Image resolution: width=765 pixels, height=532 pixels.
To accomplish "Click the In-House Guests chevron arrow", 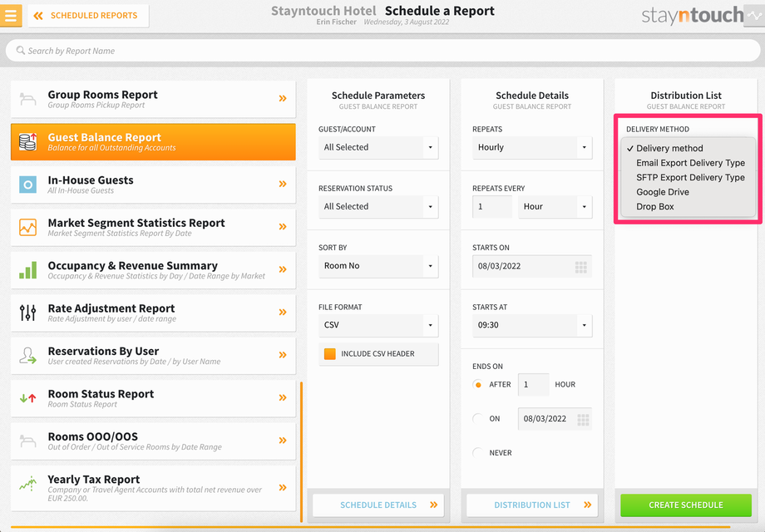I will (283, 184).
